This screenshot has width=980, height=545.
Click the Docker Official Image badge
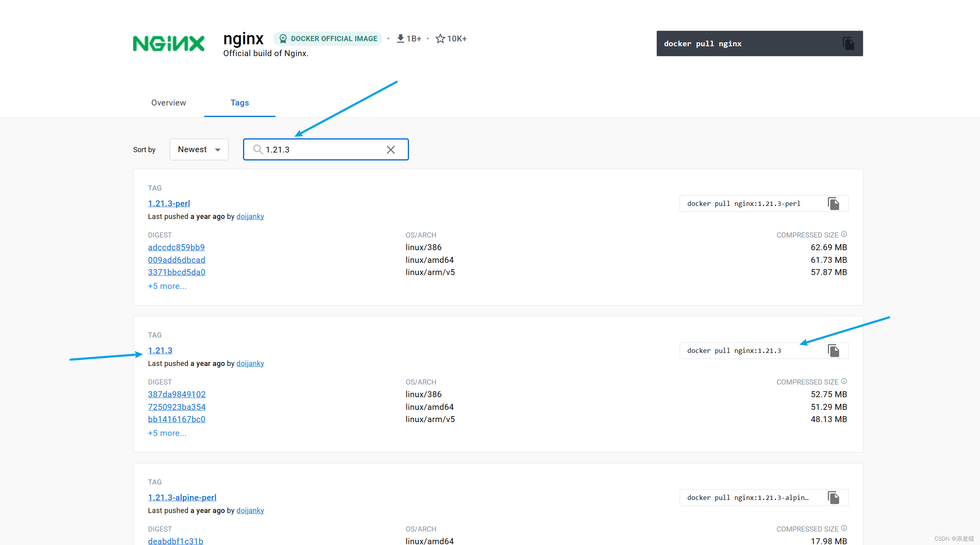click(328, 39)
